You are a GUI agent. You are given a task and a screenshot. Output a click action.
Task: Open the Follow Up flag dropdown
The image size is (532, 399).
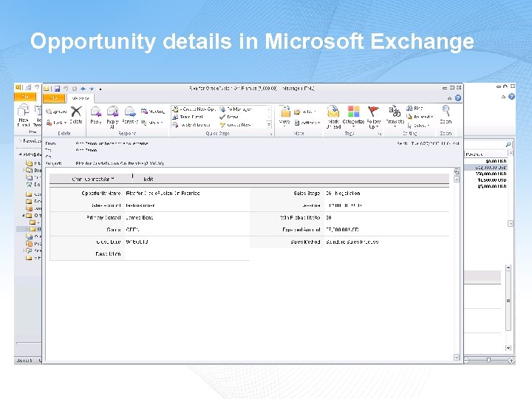click(373, 117)
